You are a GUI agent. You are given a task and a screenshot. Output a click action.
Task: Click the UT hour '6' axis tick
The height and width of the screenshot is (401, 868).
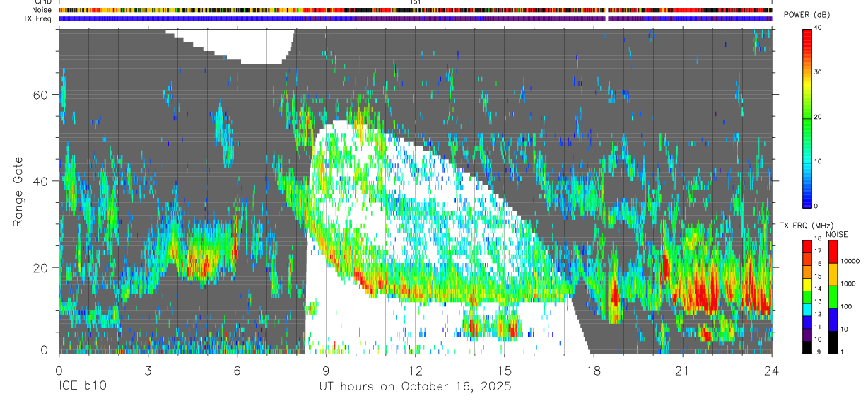[x=237, y=371]
